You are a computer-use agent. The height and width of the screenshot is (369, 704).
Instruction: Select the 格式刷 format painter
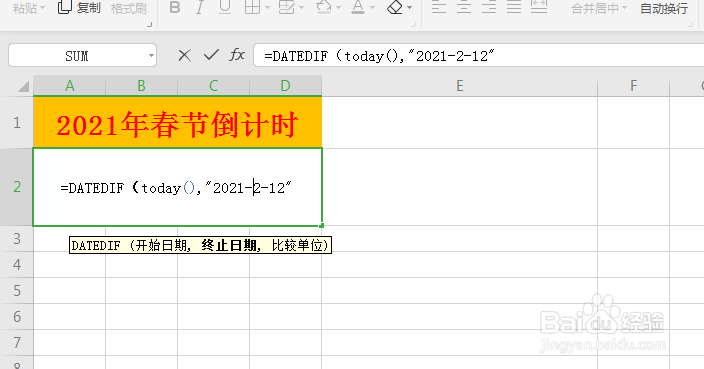pos(128,8)
